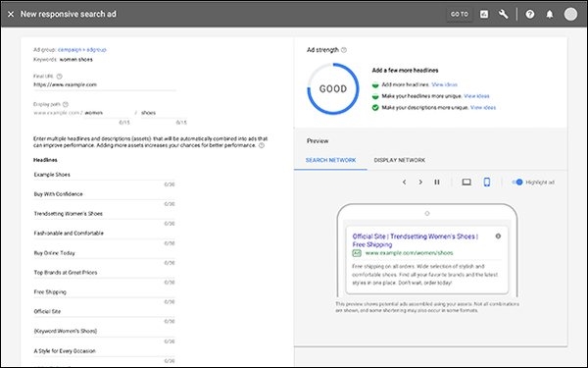Show the previous ad preview
The height and width of the screenshot is (368, 588).
[x=404, y=183]
